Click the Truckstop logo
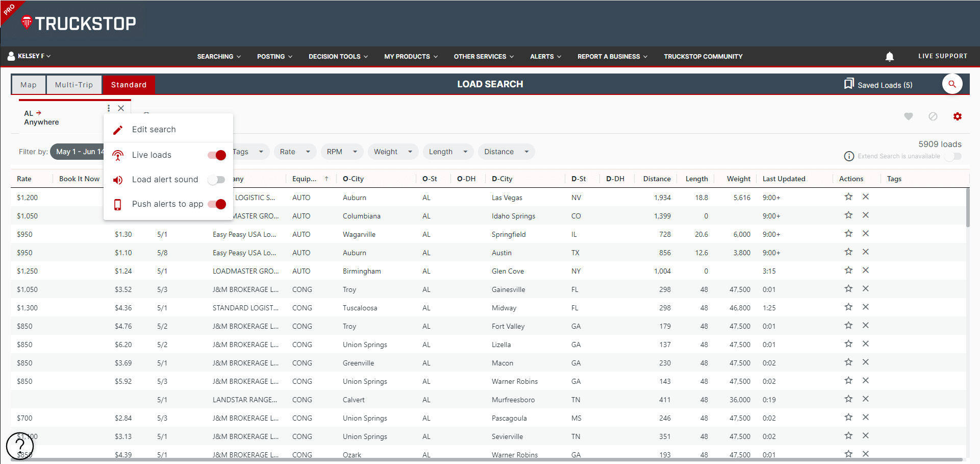This screenshot has width=980, height=464. click(79, 23)
